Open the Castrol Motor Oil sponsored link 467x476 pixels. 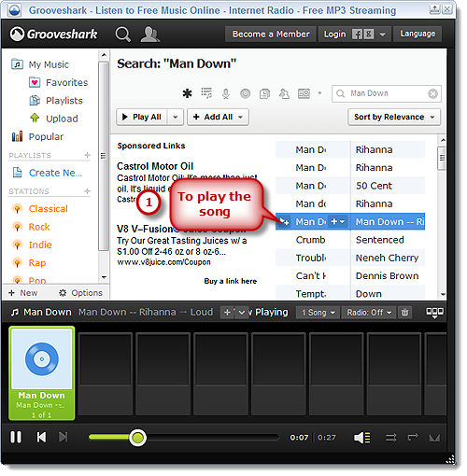[x=155, y=166]
